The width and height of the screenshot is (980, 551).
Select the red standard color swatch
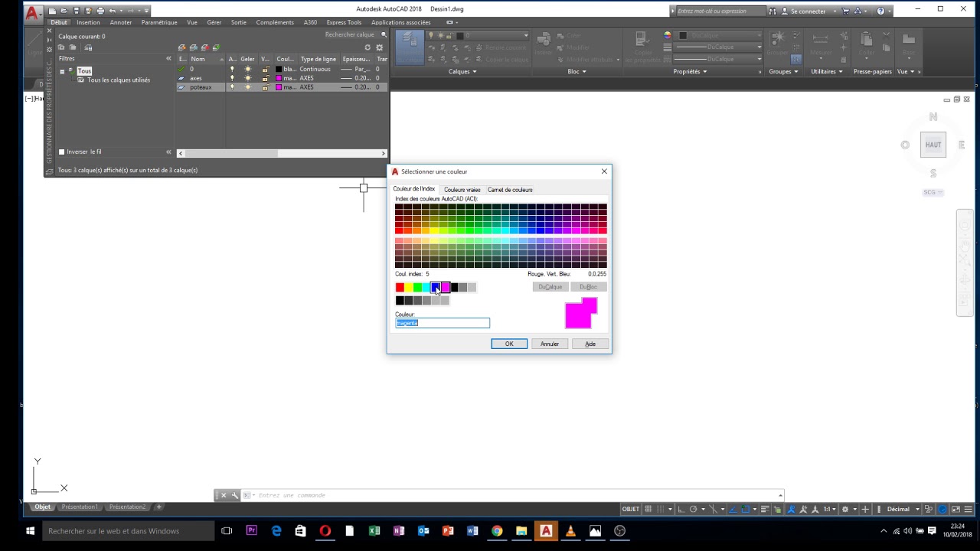point(400,287)
